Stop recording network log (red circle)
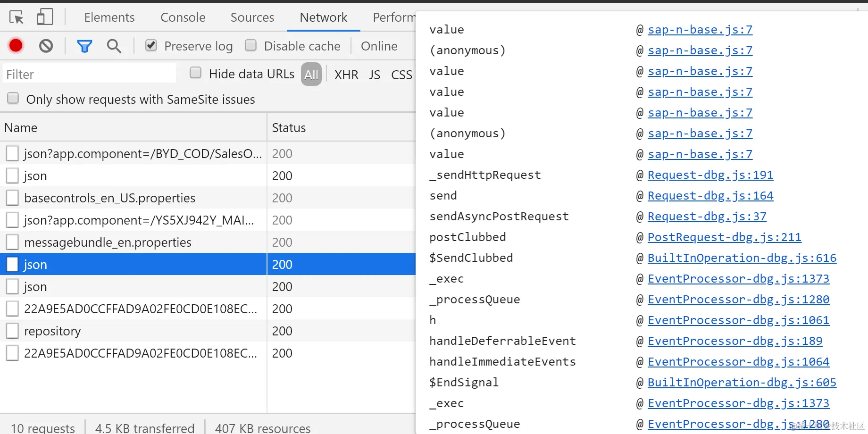The height and width of the screenshot is (434, 868). [16, 45]
